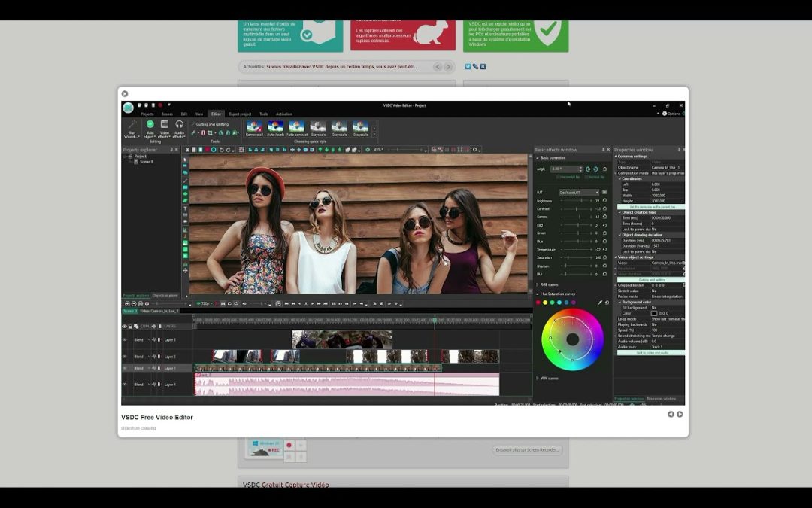Switch to the Objects explorer tab
This screenshot has width=812, height=508.
165,296
